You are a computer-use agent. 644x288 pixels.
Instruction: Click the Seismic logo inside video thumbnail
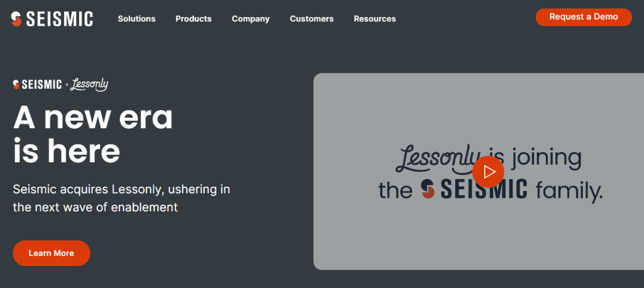coord(475,190)
